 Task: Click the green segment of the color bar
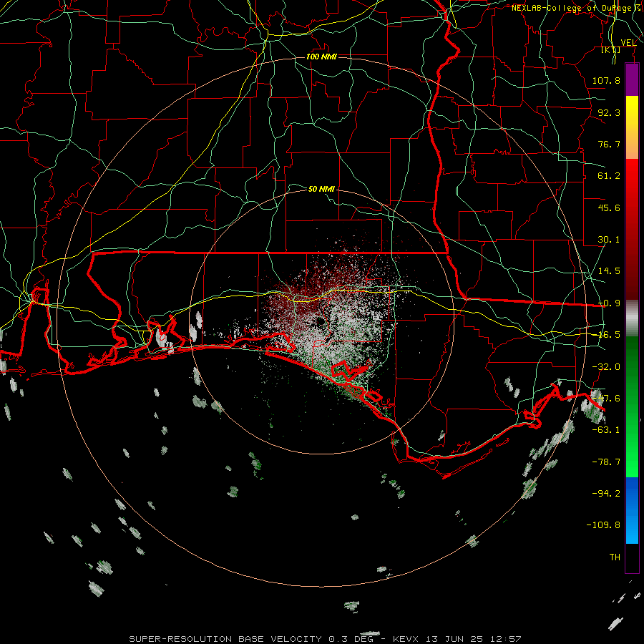[632, 406]
